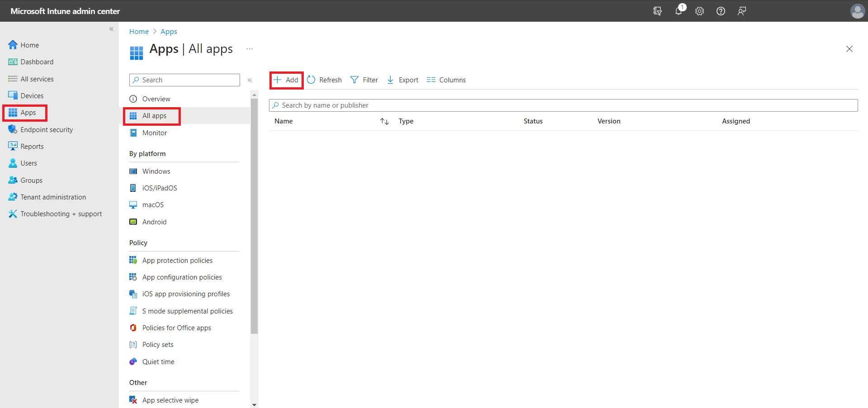Click the Tenant administration icon
Screen dimensions: 868x408
tap(13, 197)
